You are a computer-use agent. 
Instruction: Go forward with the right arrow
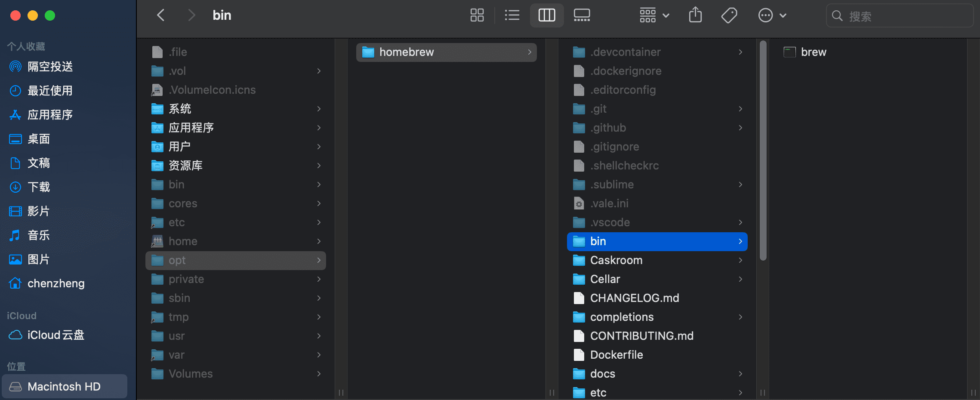tap(191, 15)
